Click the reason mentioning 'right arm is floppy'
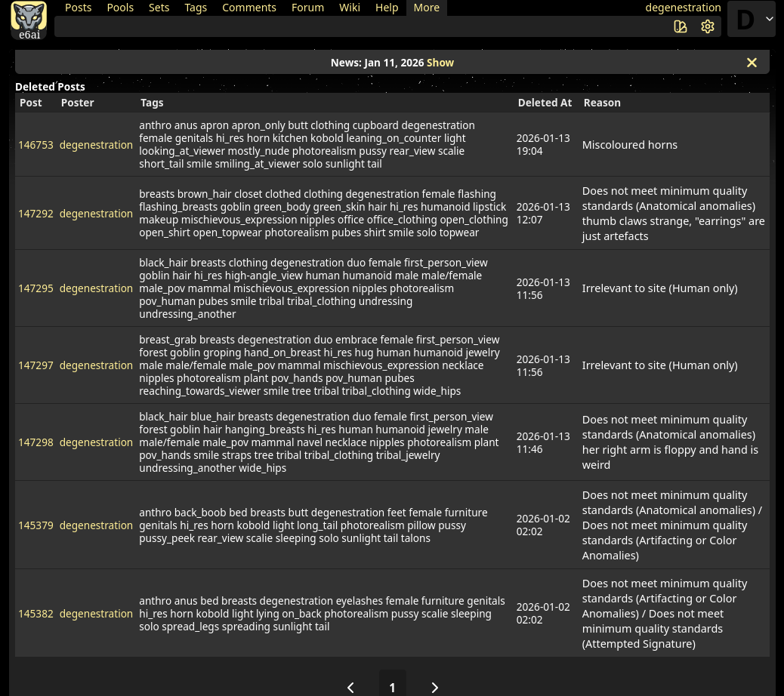 pos(670,442)
